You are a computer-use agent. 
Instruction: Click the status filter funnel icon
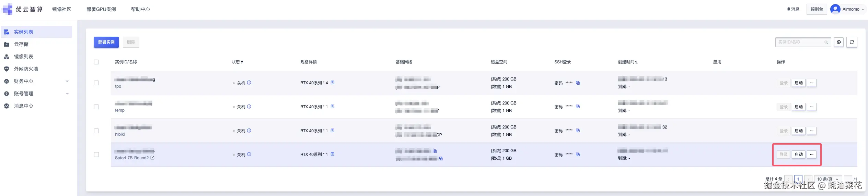click(242, 62)
